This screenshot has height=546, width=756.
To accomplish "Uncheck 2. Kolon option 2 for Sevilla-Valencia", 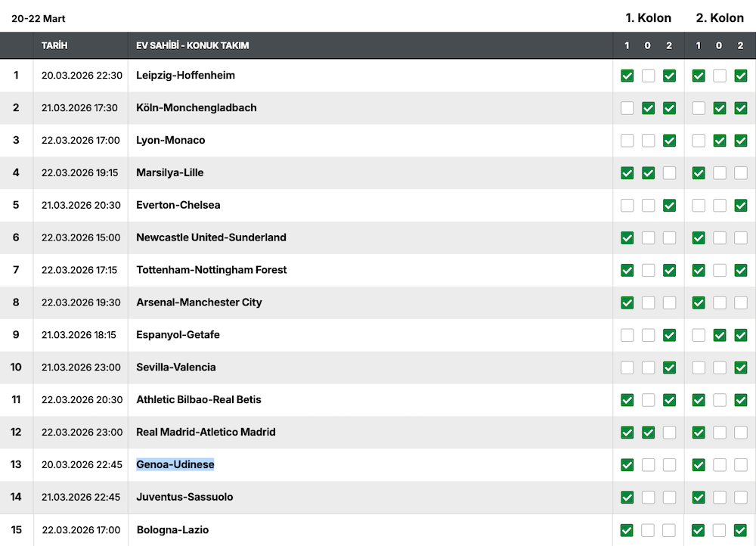I will (741, 368).
